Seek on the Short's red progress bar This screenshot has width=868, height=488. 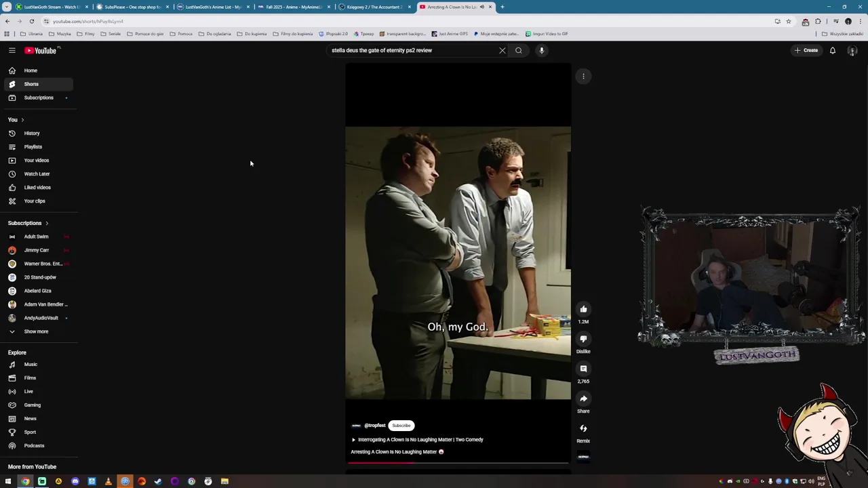click(458, 463)
